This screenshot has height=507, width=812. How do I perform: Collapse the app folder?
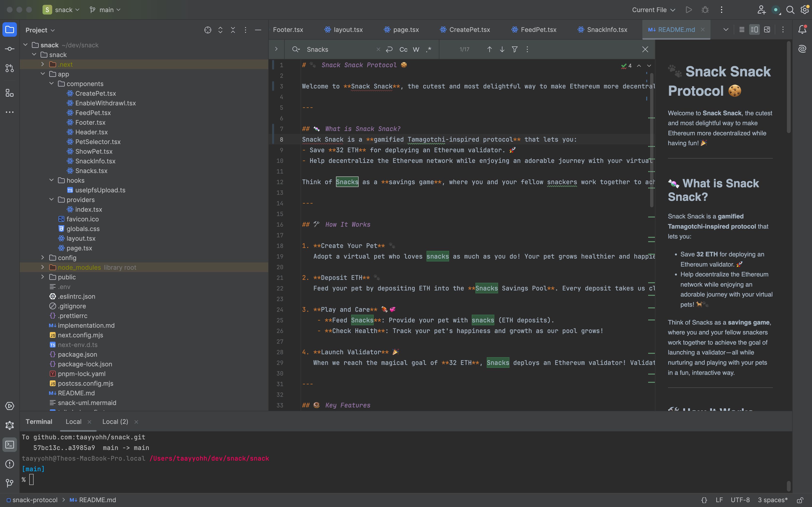(x=43, y=74)
